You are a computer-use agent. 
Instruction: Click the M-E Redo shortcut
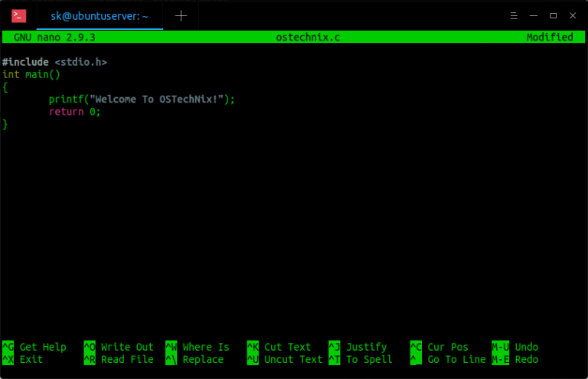pos(515,359)
